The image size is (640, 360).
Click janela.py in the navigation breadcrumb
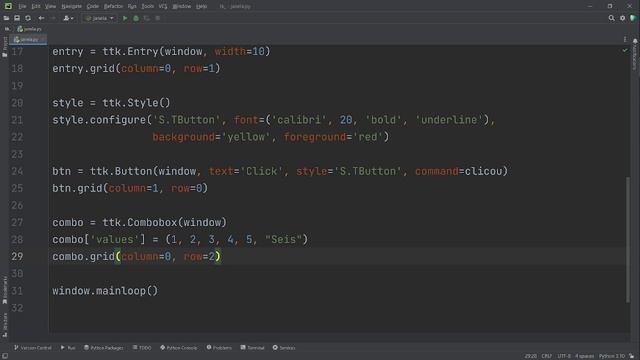(29, 29)
